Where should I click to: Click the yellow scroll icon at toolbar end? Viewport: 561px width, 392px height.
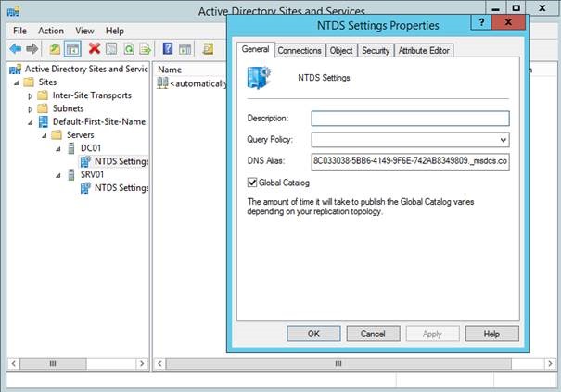209,48
